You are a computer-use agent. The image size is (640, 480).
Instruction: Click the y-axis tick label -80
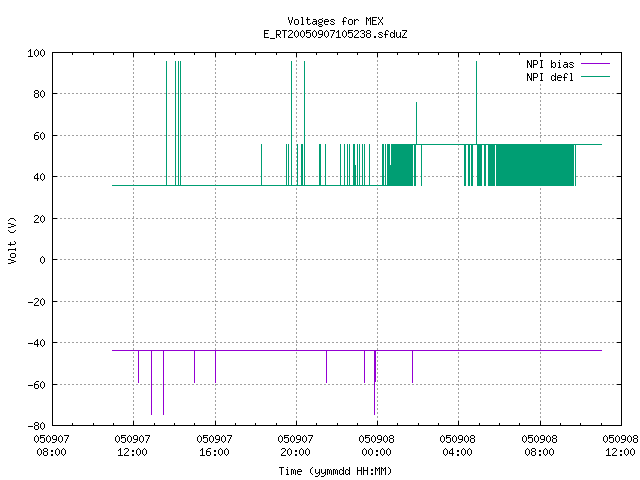coord(36,426)
